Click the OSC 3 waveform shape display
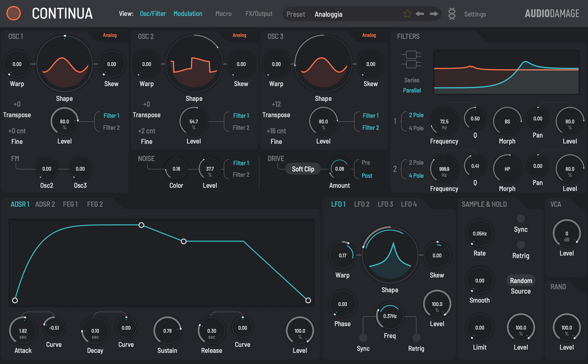 tap(323, 65)
